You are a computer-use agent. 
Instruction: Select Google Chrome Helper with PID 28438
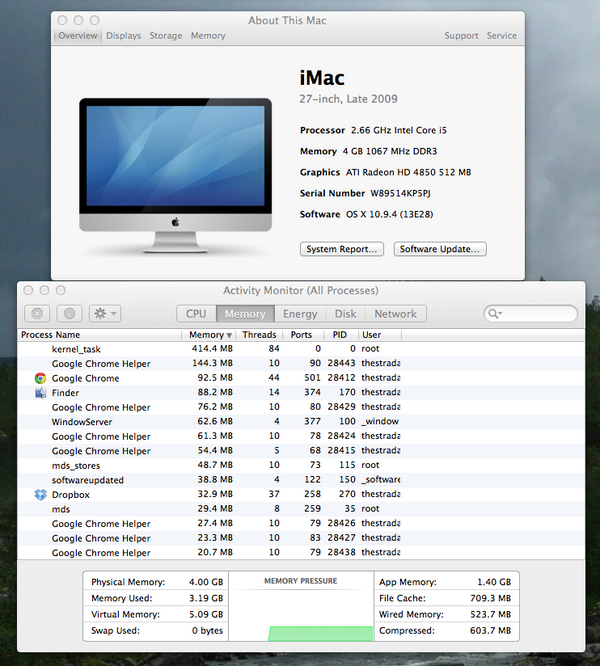coord(301,553)
